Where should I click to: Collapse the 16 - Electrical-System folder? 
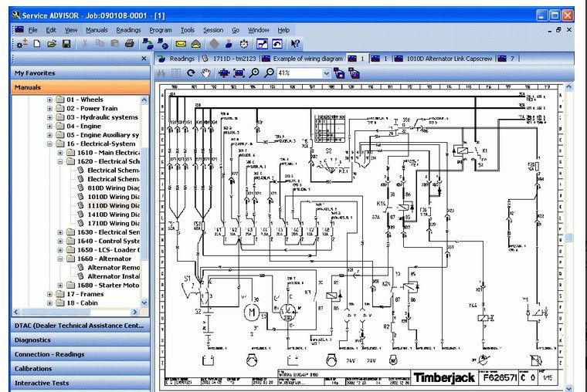click(49, 144)
